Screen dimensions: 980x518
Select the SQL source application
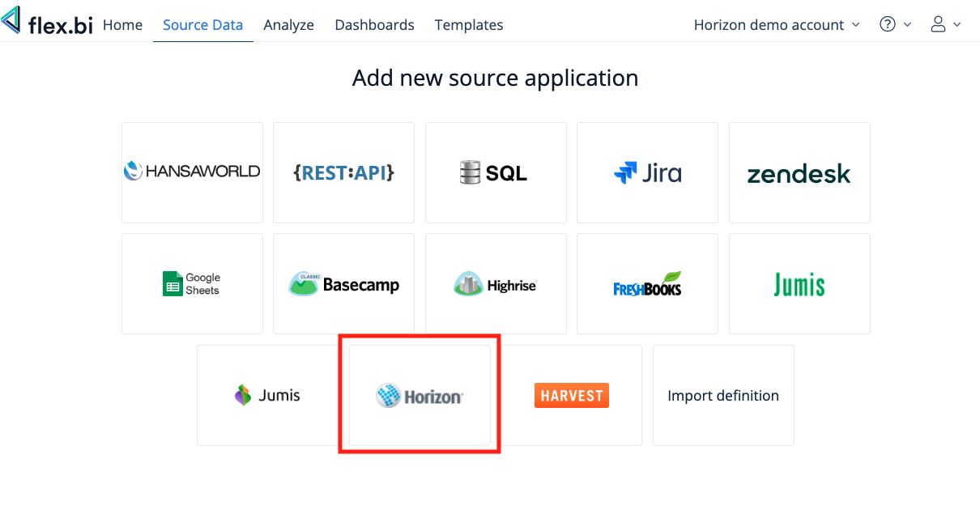pos(496,172)
